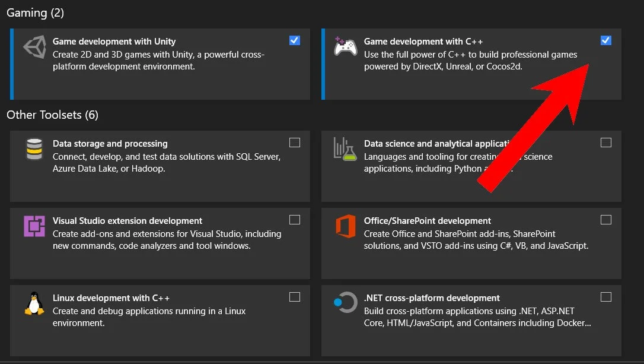The image size is (644, 364).
Task: Enable the Office/SharePoint development checkbox
Action: [605, 220]
